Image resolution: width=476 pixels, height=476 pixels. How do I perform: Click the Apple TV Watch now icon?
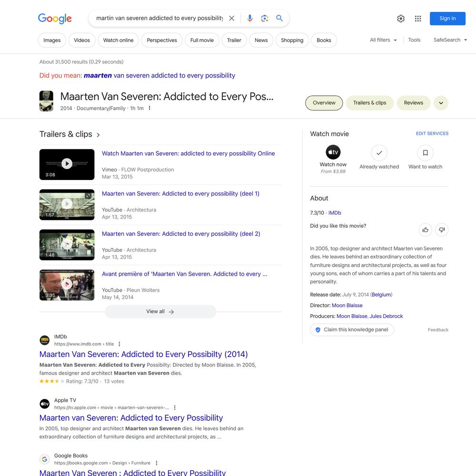[x=333, y=152]
